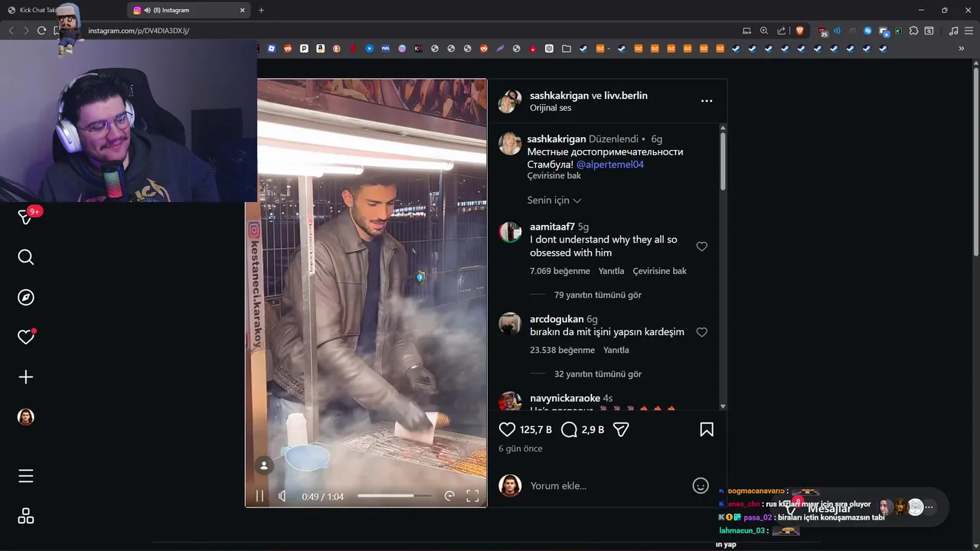Seek the video progress bar
Image resolution: width=980 pixels, height=551 pixels.
396,496
